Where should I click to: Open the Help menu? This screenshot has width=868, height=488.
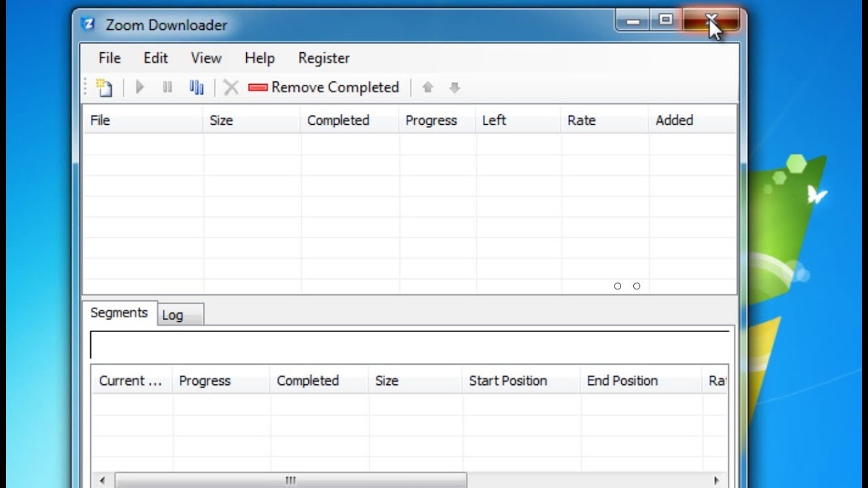[260, 58]
